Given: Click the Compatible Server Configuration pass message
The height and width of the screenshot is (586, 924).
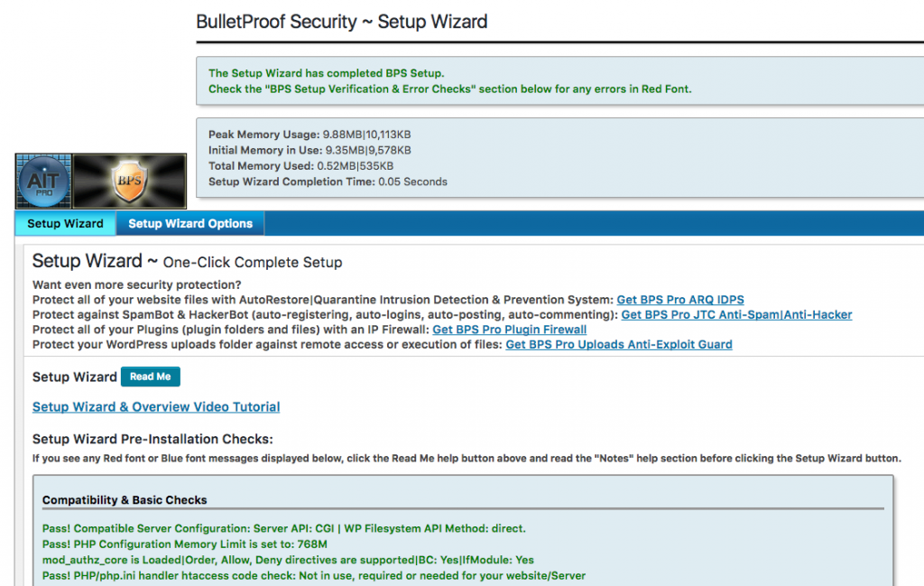Looking at the screenshot, I should (283, 528).
